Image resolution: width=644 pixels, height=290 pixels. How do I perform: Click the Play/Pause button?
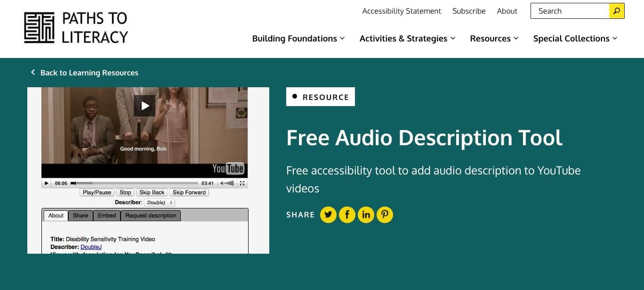click(97, 192)
